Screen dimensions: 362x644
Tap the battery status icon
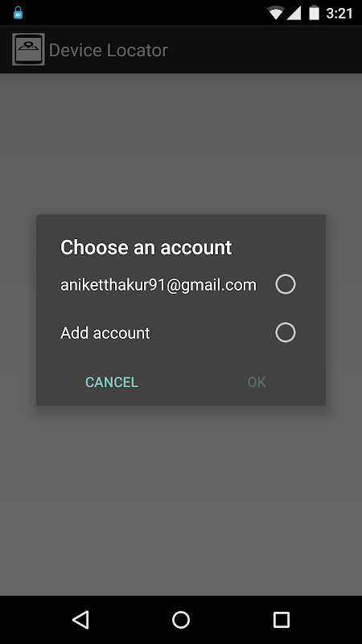[315, 13]
